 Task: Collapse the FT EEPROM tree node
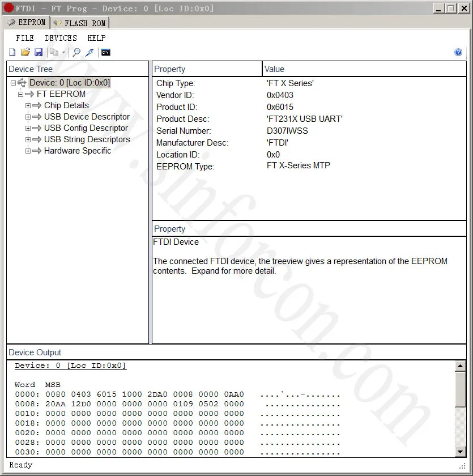pyautogui.click(x=20, y=94)
